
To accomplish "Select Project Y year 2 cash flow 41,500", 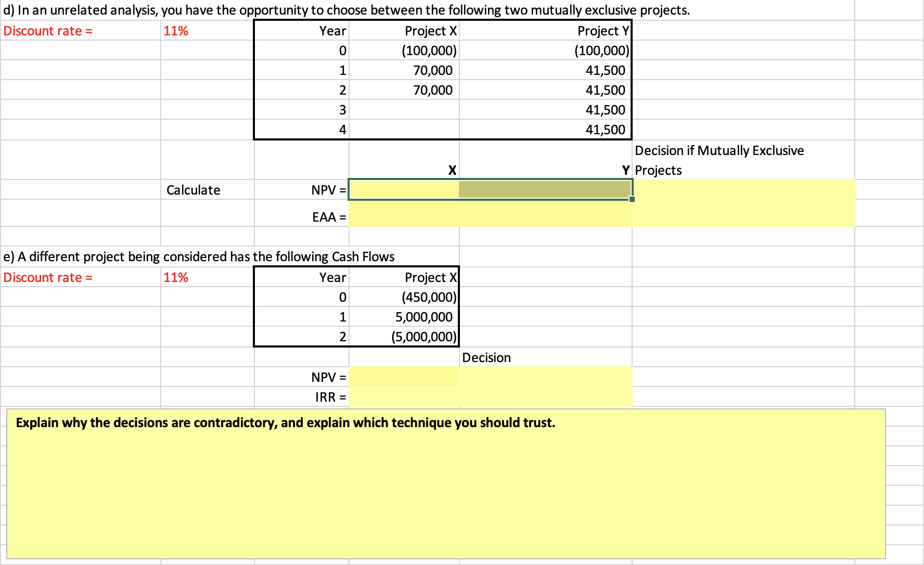I will point(545,90).
